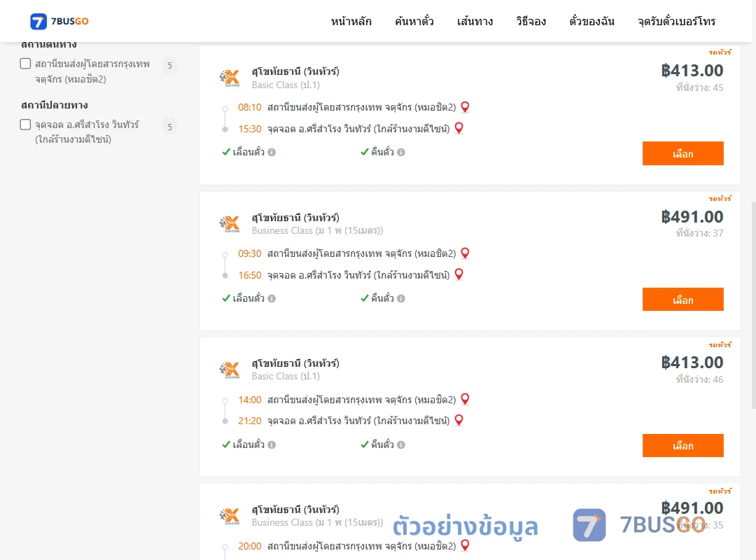The width and height of the screenshot is (756, 560).
Task: Click info icon next to เลื่อนตั๋ว in 09:30 trip
Action: tap(272, 299)
